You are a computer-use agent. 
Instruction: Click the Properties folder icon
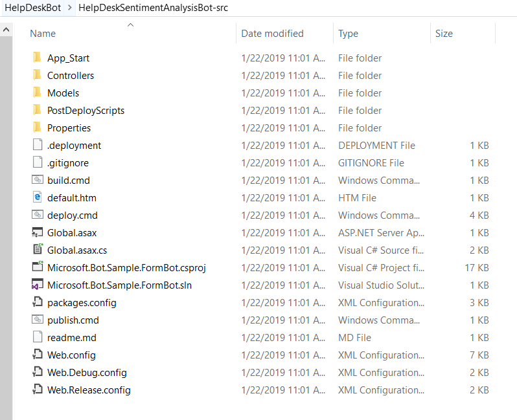(x=38, y=127)
